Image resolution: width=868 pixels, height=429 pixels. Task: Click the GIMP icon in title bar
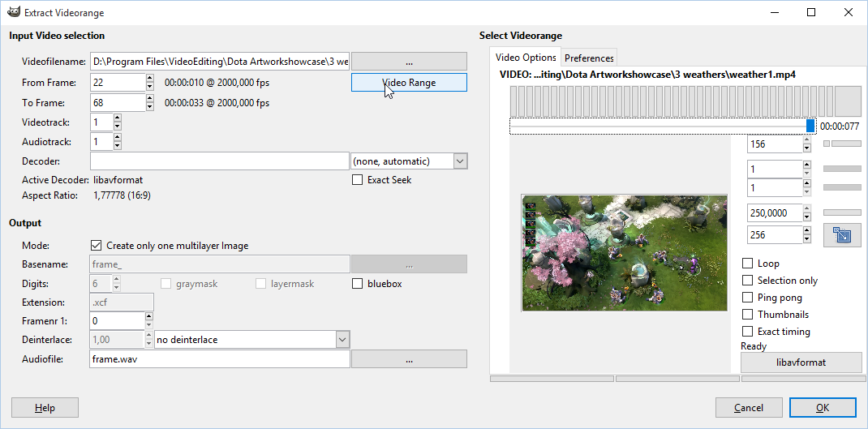[x=15, y=12]
